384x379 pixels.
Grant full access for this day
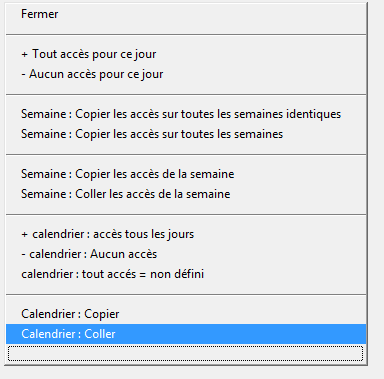tap(186, 54)
